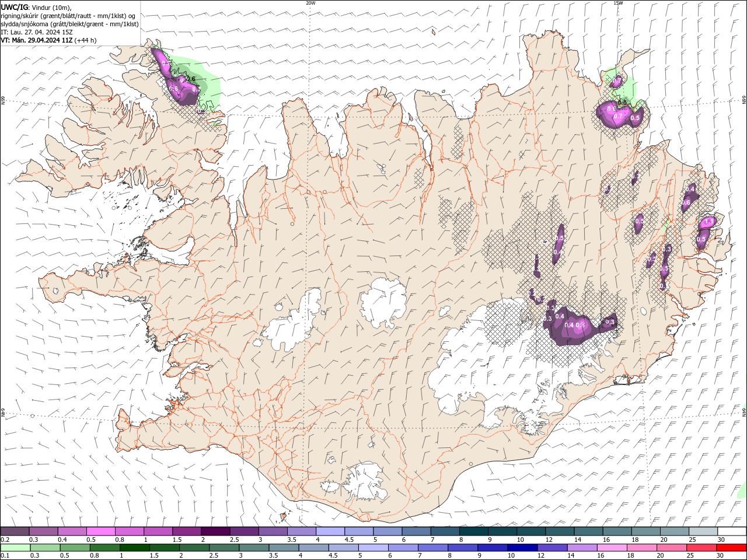
Task: Click the '1.1' precipitation value on the east coast
Action: coord(710,222)
